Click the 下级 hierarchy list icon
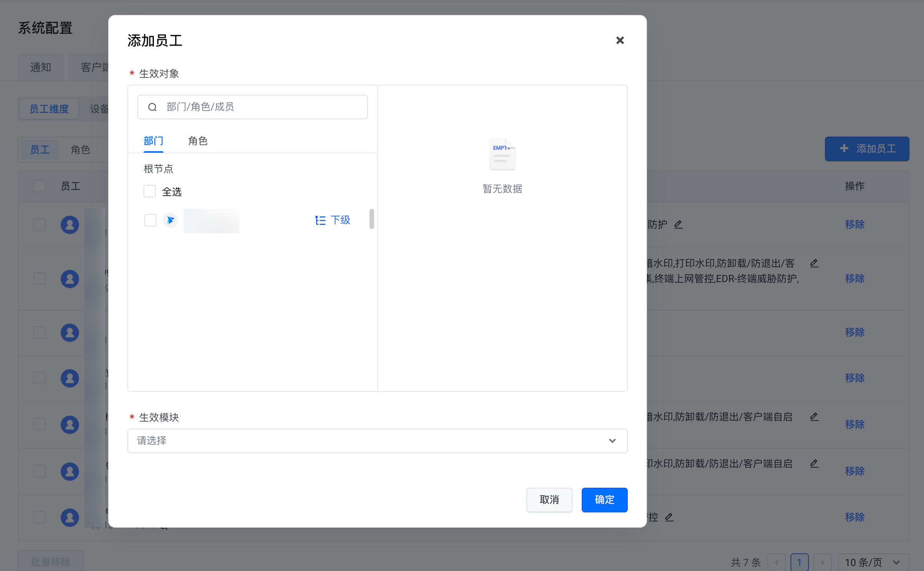Screen dimensions: 924x571 pos(320,220)
